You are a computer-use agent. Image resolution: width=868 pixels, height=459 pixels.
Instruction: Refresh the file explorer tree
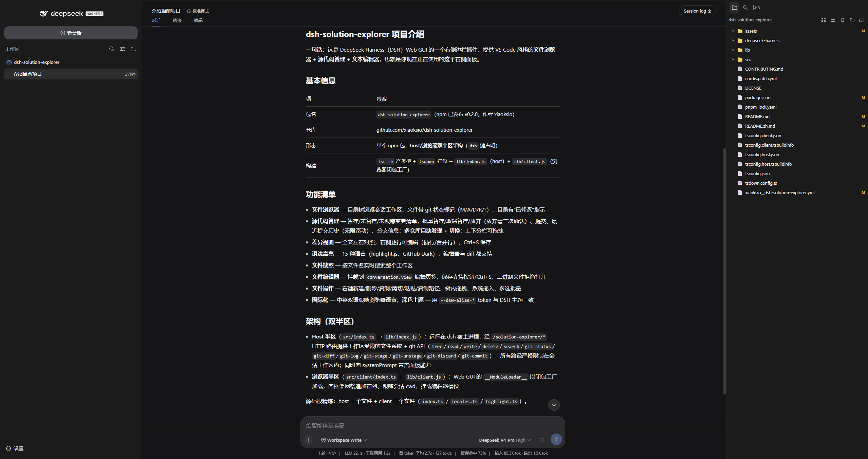[x=862, y=20]
